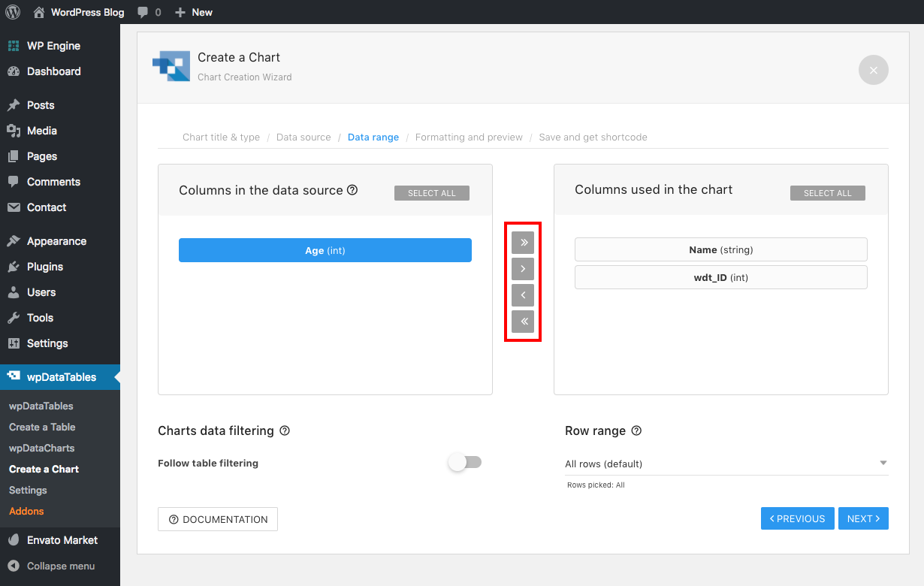The height and width of the screenshot is (586, 924).
Task: Open Create a Table submenu link
Action: (x=42, y=427)
